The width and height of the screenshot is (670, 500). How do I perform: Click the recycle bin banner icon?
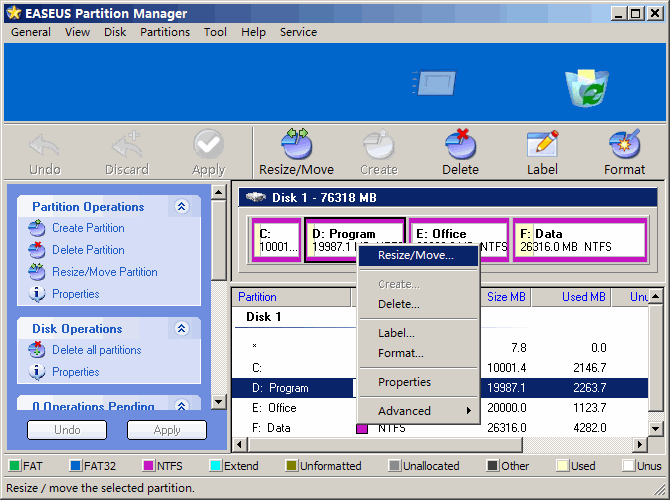(x=587, y=88)
